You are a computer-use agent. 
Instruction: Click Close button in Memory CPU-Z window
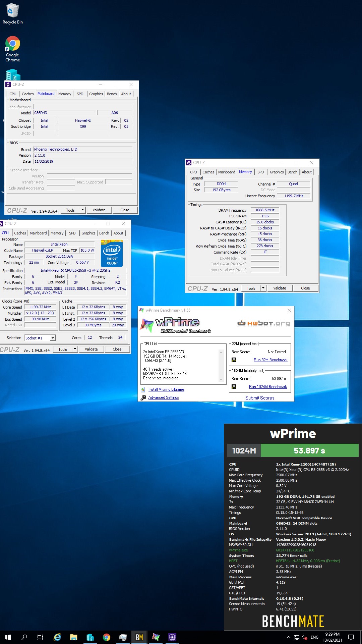305,288
